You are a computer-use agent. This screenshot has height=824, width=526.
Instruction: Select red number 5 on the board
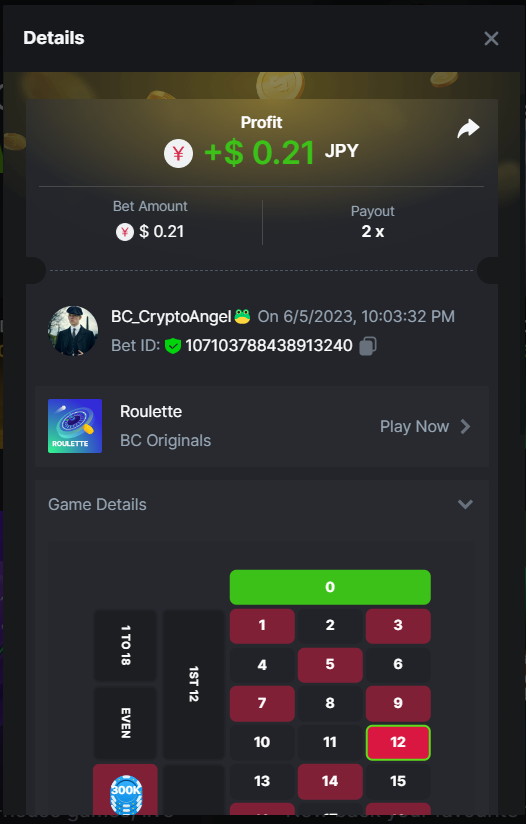(330, 664)
